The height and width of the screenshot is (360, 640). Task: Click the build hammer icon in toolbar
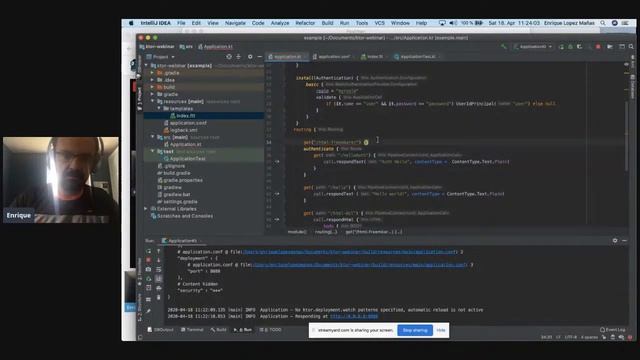tap(504, 47)
